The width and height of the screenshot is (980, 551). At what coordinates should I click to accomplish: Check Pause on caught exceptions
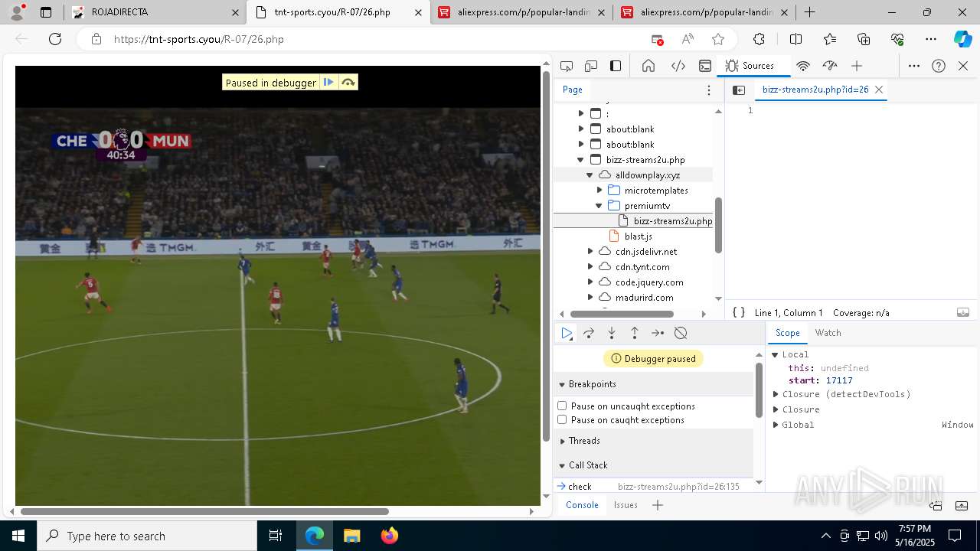[x=562, y=419]
